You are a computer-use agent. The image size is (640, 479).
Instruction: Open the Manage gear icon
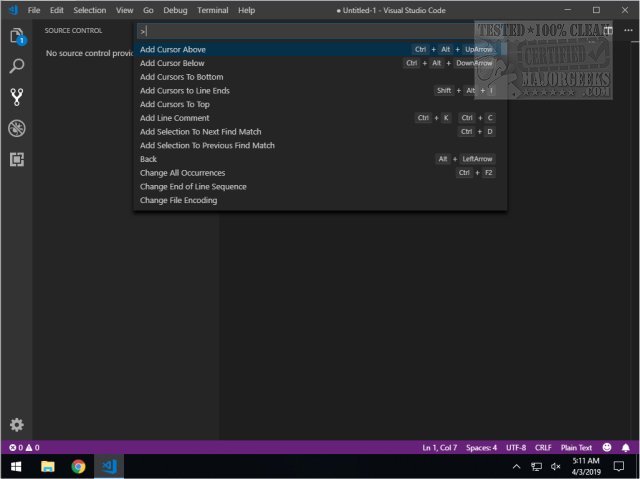(17, 425)
